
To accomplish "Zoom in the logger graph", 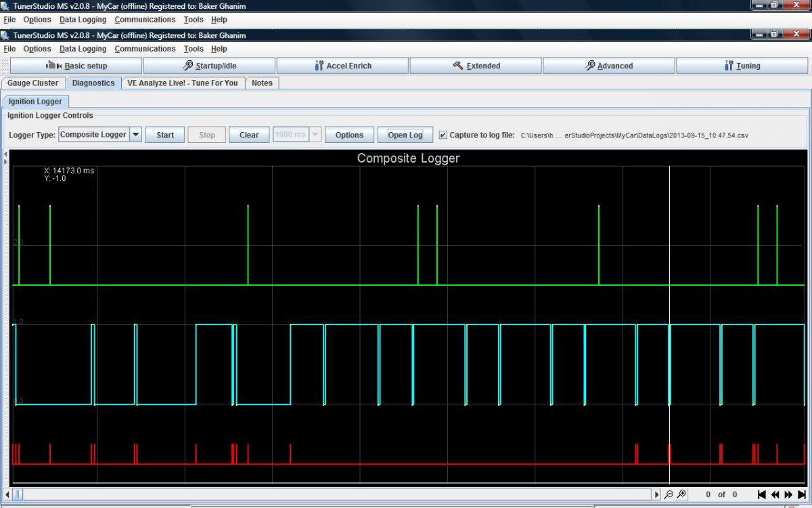I will (681, 494).
